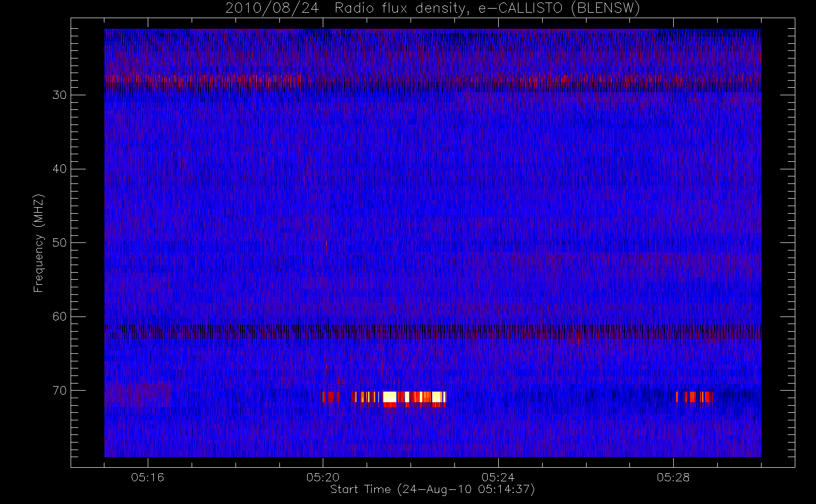Click the small red burst after 05:28 at 71 MHz

(694, 397)
